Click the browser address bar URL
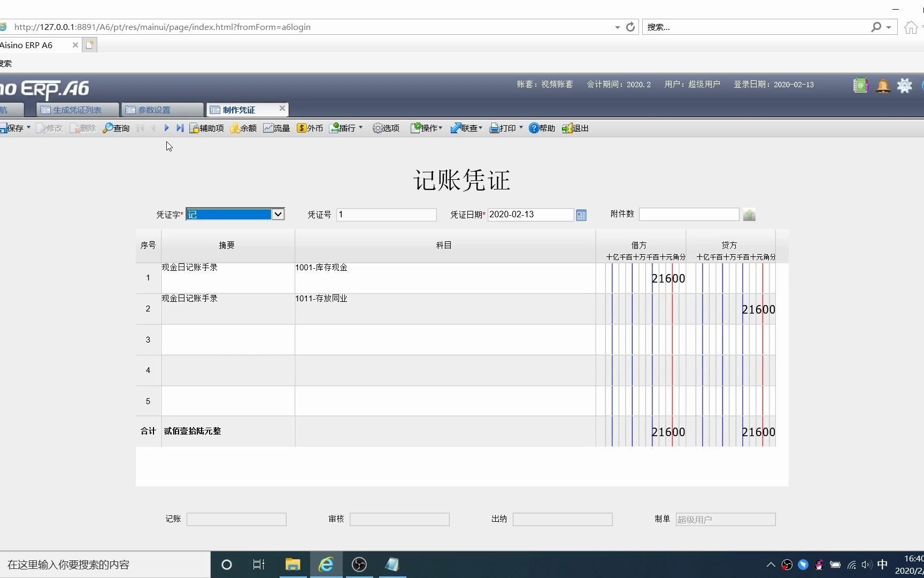 (x=163, y=27)
